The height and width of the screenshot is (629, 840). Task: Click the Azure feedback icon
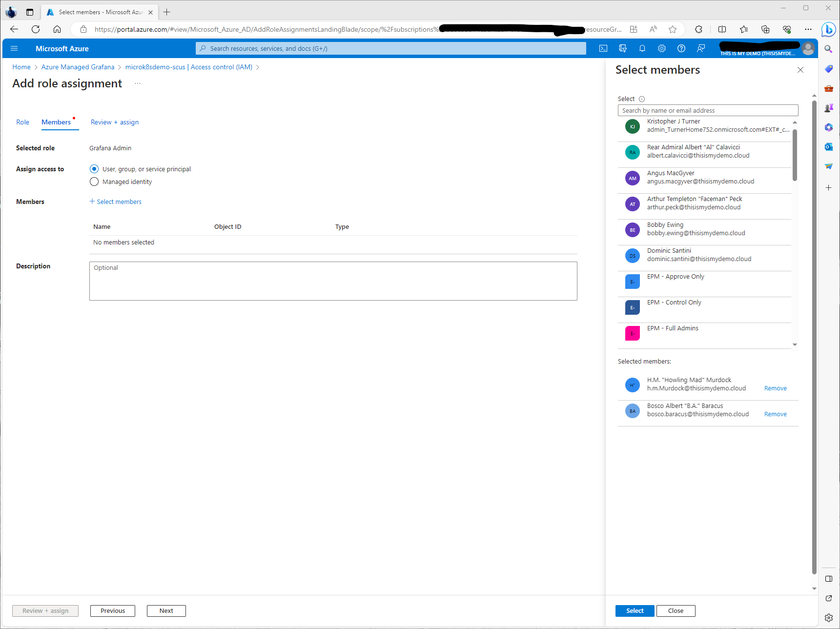(701, 48)
